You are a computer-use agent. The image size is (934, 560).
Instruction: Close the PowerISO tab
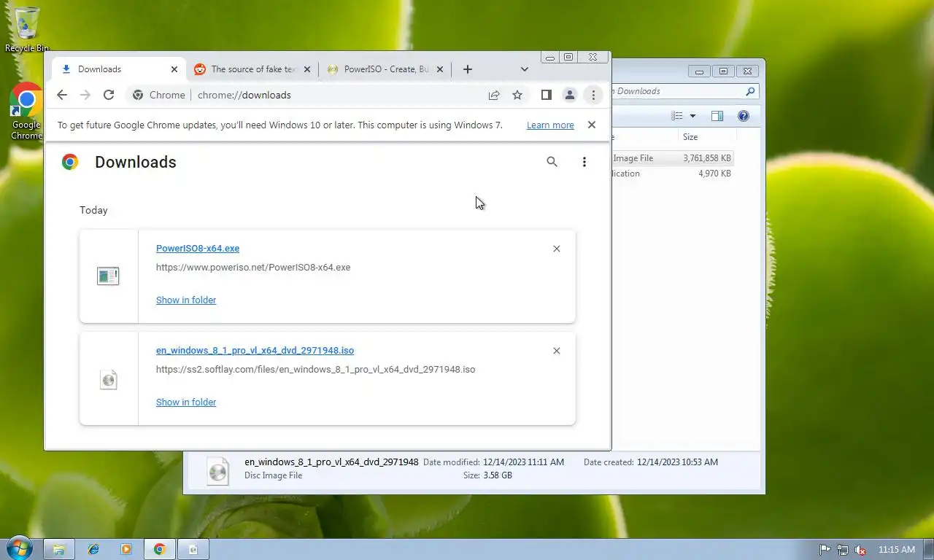(x=439, y=69)
